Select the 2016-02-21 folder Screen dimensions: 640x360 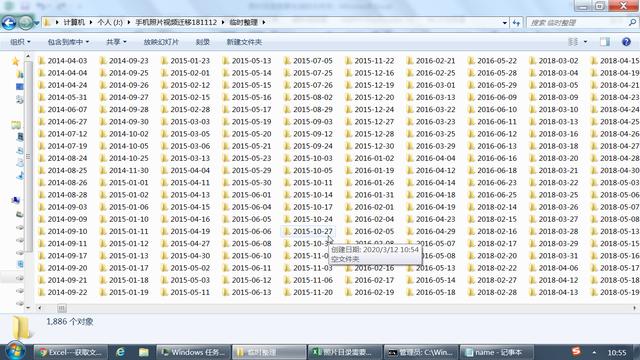pyautogui.click(x=431, y=61)
